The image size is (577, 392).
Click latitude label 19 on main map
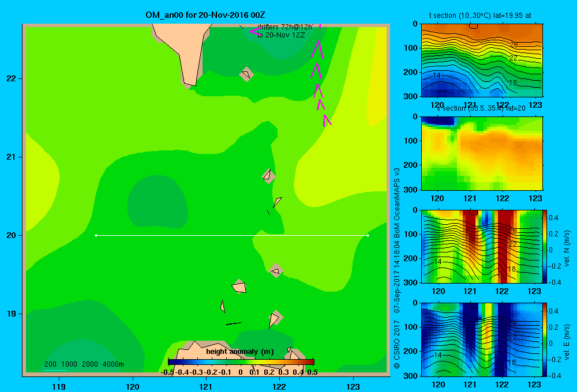[x=12, y=314]
